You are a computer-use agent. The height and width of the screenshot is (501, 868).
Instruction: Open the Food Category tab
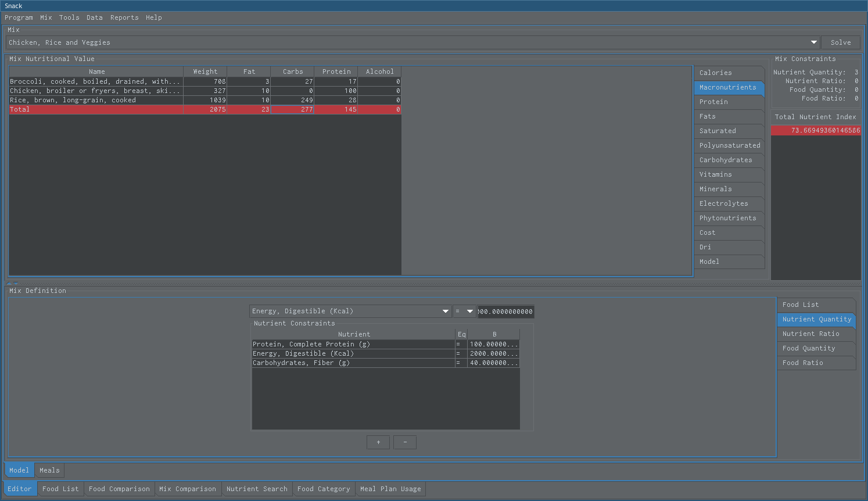[324, 489]
